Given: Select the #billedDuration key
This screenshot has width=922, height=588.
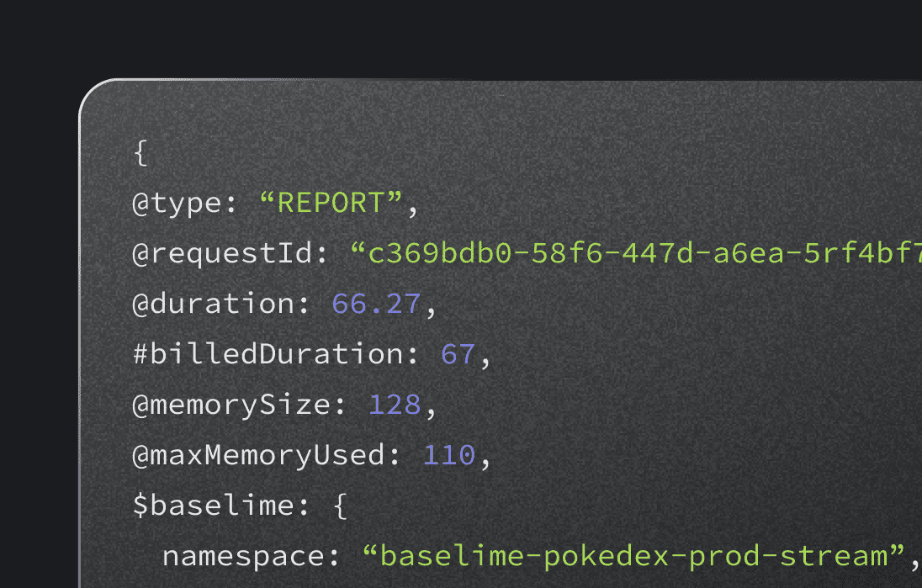Looking at the screenshot, I should tap(268, 354).
